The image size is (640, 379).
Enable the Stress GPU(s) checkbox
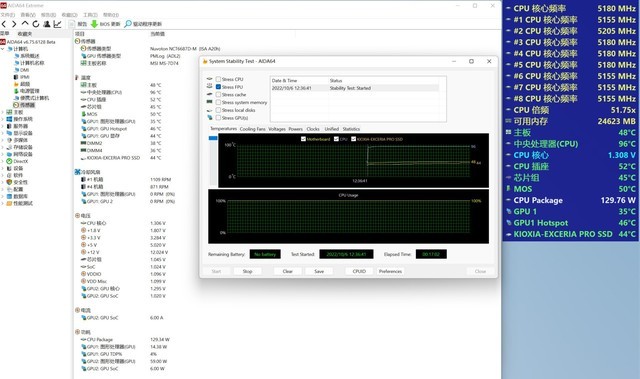pos(218,118)
